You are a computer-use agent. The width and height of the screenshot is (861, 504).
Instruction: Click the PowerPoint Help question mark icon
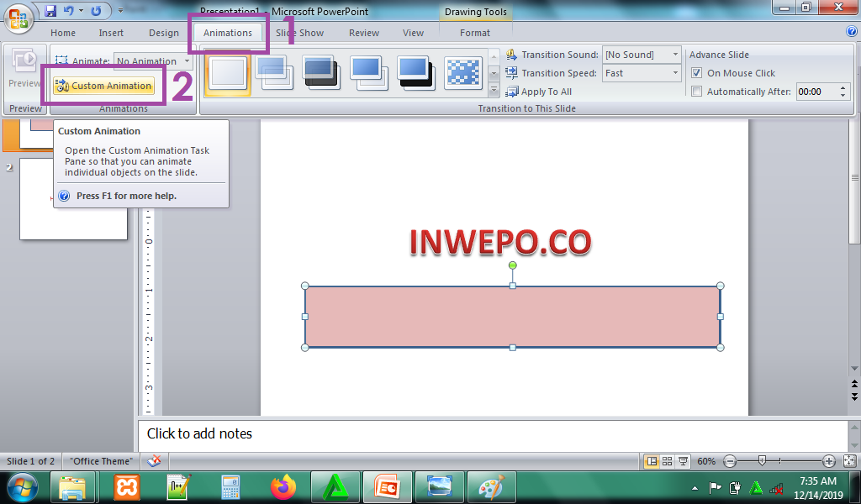(x=852, y=31)
